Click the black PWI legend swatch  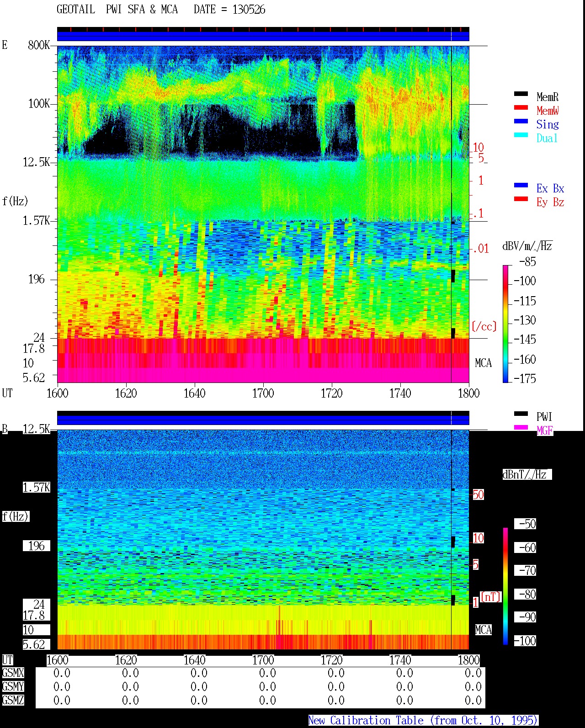click(x=521, y=414)
